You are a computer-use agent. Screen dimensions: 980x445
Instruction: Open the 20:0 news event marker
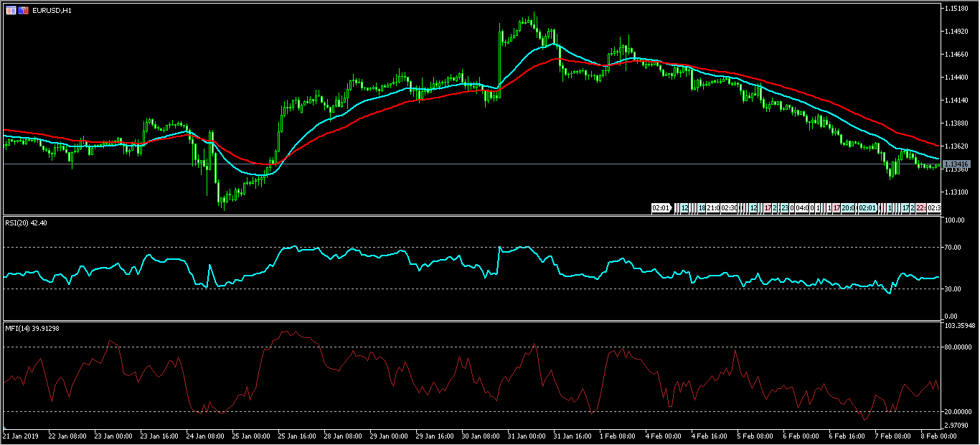pyautogui.click(x=848, y=208)
